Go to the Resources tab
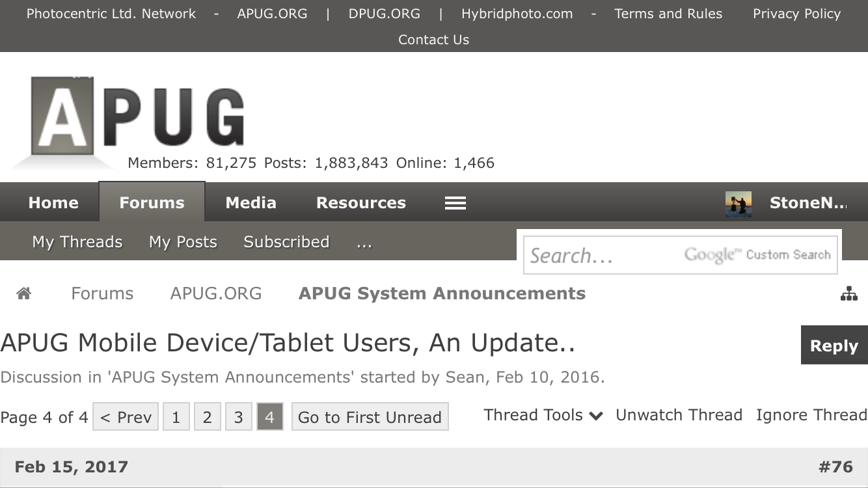The height and width of the screenshot is (488, 868). point(360,203)
